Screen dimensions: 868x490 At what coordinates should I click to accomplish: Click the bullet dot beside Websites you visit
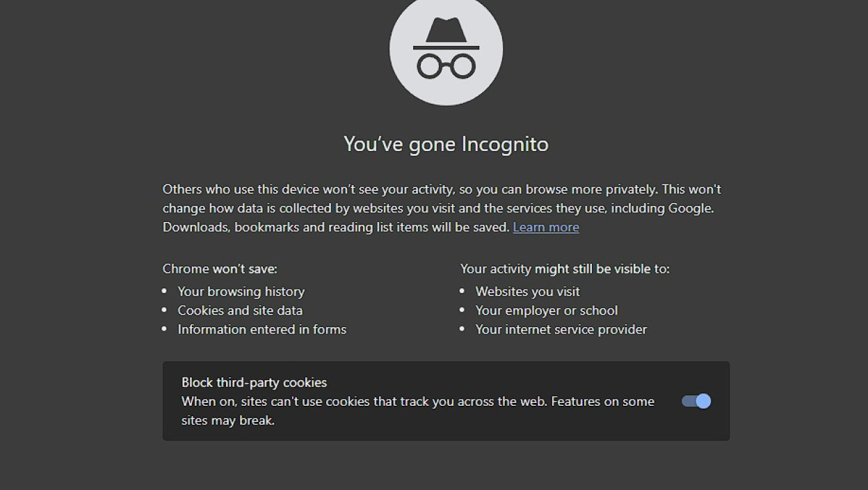click(463, 292)
